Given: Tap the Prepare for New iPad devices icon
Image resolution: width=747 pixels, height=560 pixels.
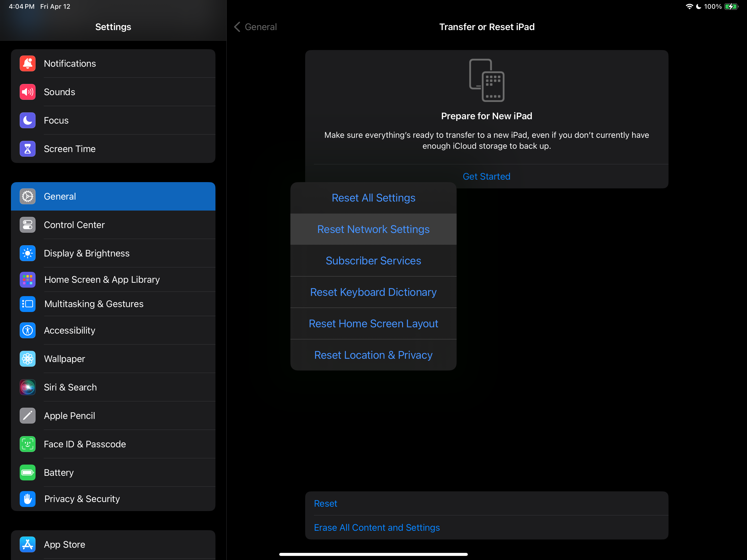Looking at the screenshot, I should pyautogui.click(x=487, y=80).
